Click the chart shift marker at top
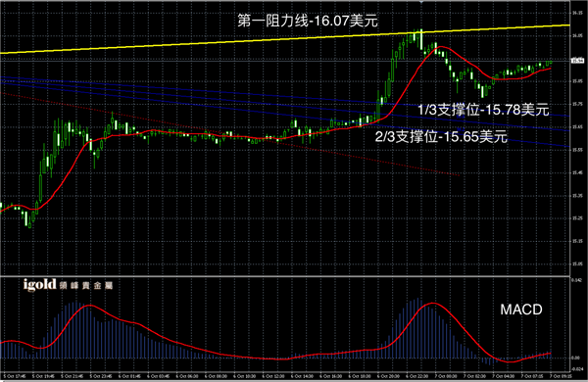 (x=421, y=2)
